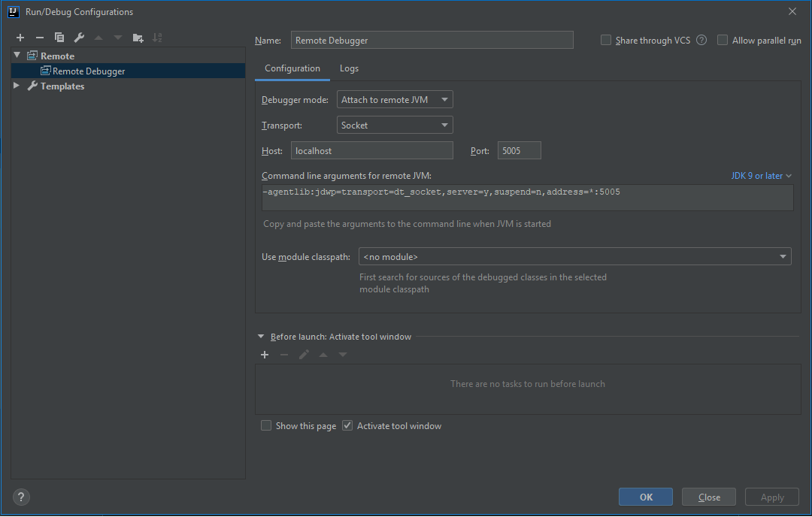Create new folder via folder icon

(x=138, y=38)
